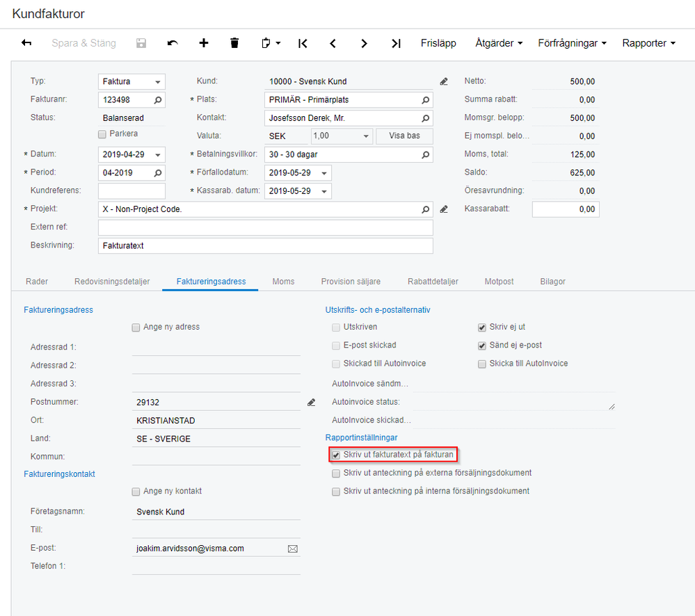
Task: Open the Typ dropdown showing Faktura
Action: [x=157, y=82]
